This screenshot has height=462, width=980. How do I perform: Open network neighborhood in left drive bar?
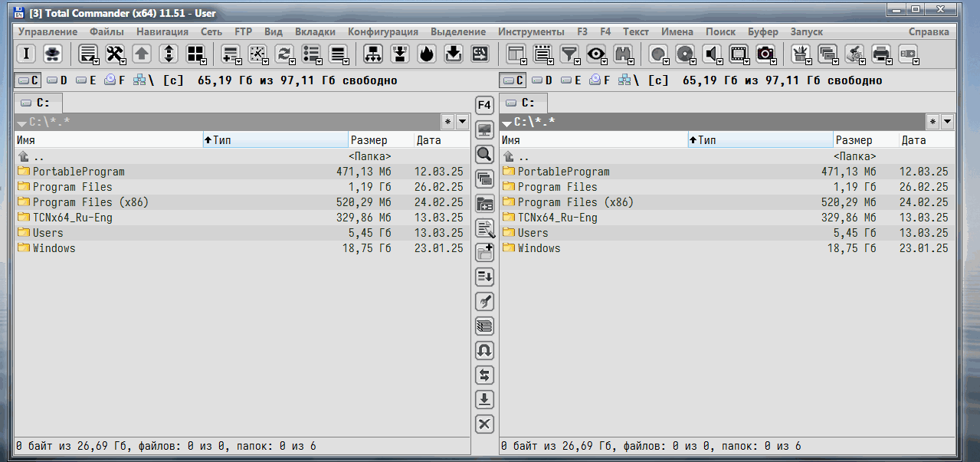point(143,80)
